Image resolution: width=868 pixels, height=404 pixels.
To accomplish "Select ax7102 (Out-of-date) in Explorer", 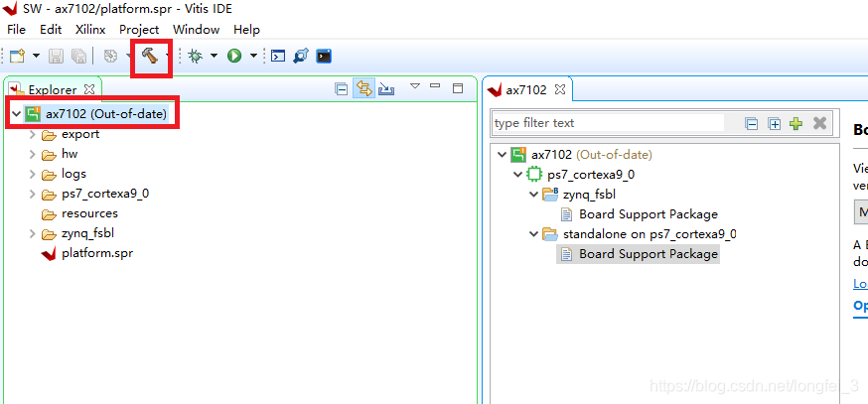I will point(106,114).
